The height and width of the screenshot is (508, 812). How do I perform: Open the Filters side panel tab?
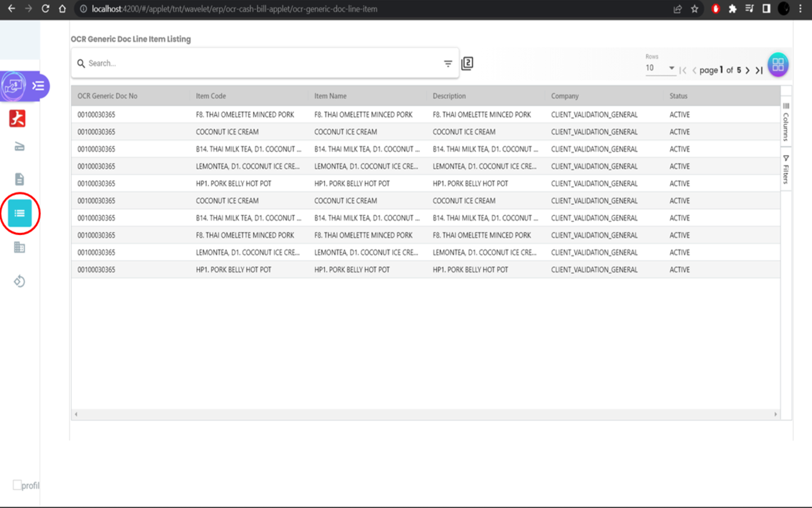pos(786,169)
